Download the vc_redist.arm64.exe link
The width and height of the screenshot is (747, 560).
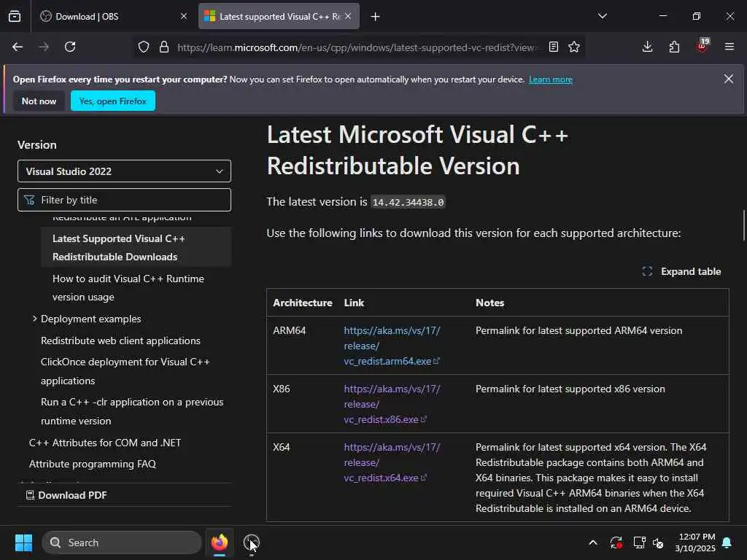click(x=392, y=346)
